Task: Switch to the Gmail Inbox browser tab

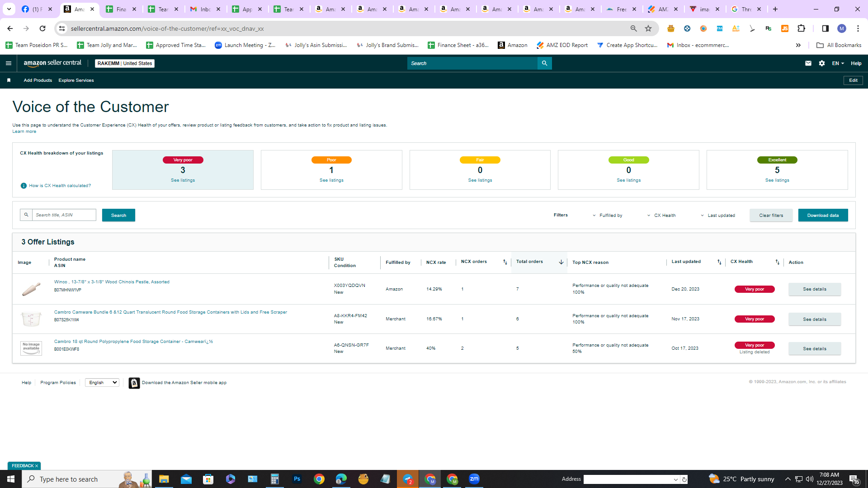Action: [205, 9]
